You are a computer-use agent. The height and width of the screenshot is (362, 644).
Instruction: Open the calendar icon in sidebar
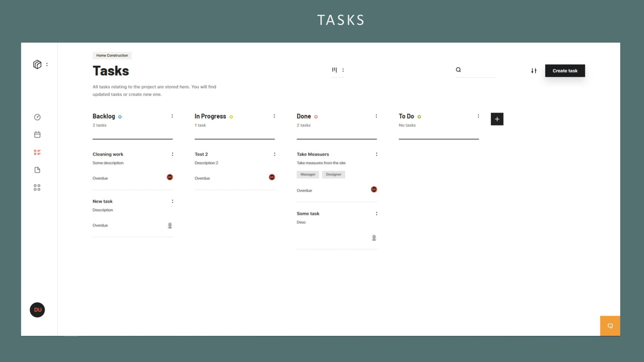coord(37,135)
